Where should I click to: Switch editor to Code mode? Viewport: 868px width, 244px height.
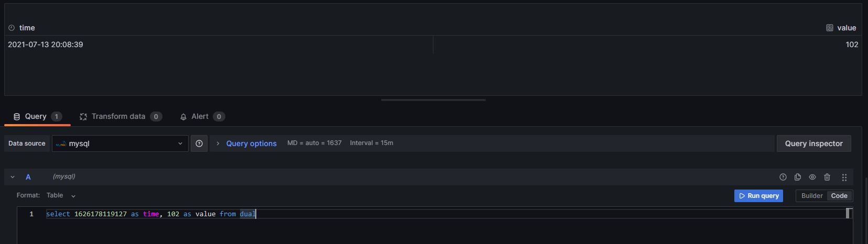tap(839, 196)
